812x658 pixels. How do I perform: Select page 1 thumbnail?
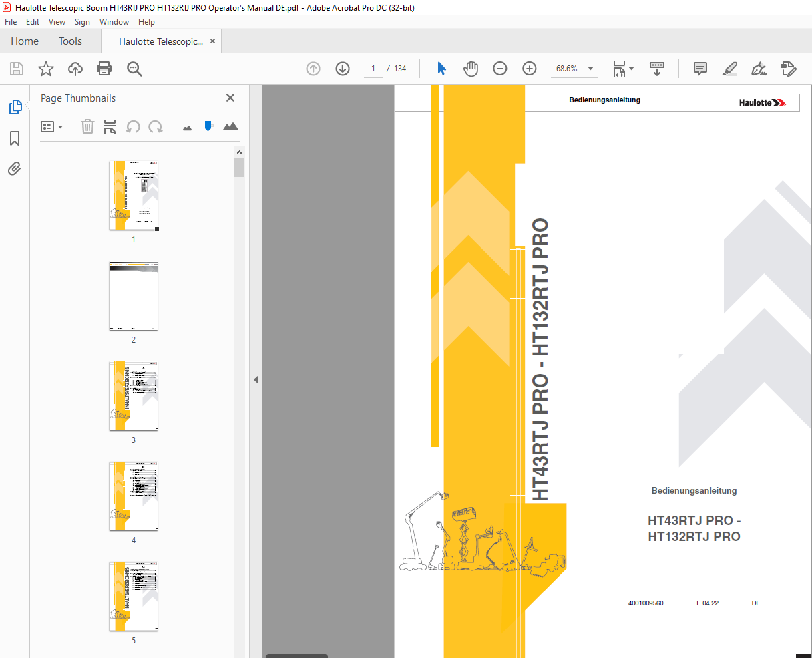pyautogui.click(x=134, y=196)
